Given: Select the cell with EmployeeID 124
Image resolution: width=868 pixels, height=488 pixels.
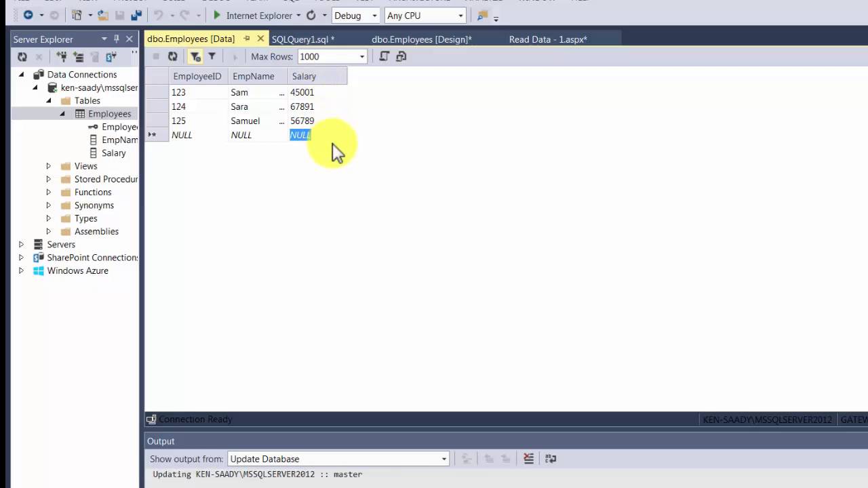Looking at the screenshot, I should (199, 106).
